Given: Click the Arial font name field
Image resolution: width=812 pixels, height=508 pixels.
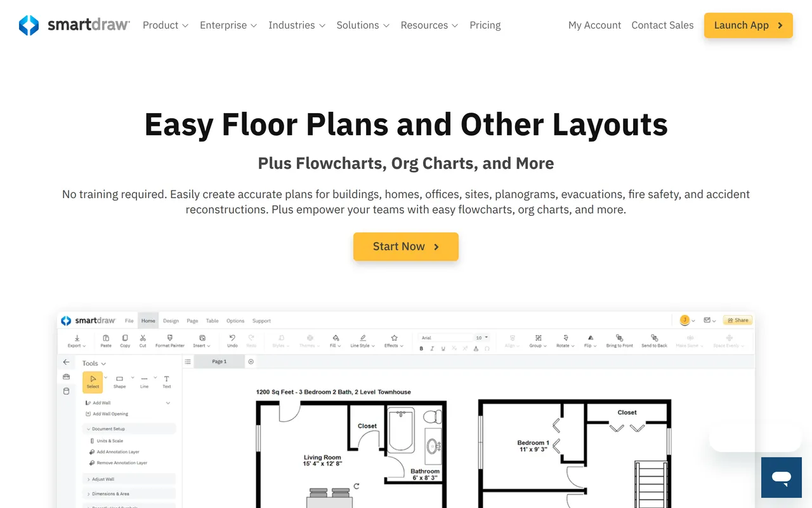Looking at the screenshot, I should pos(445,338).
